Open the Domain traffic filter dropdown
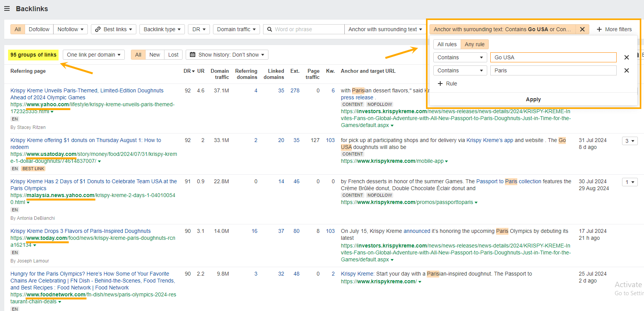The width and height of the screenshot is (644, 311). 236,29
